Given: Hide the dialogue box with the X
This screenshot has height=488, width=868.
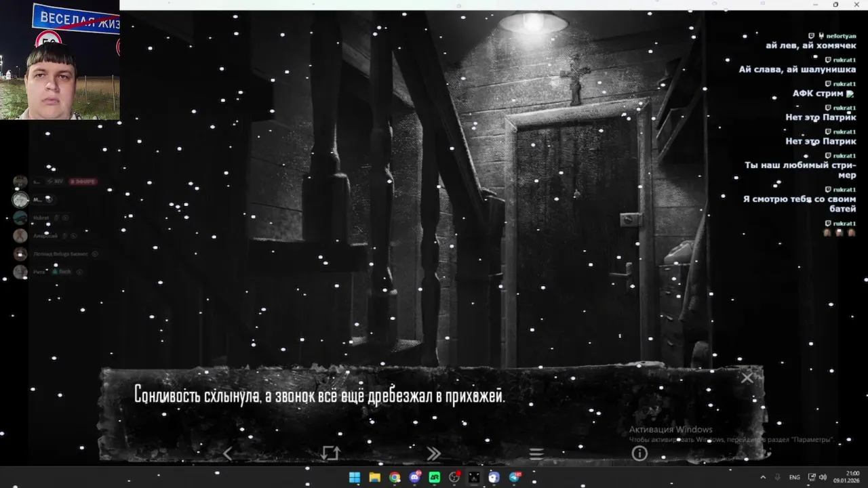Looking at the screenshot, I should pos(747,378).
